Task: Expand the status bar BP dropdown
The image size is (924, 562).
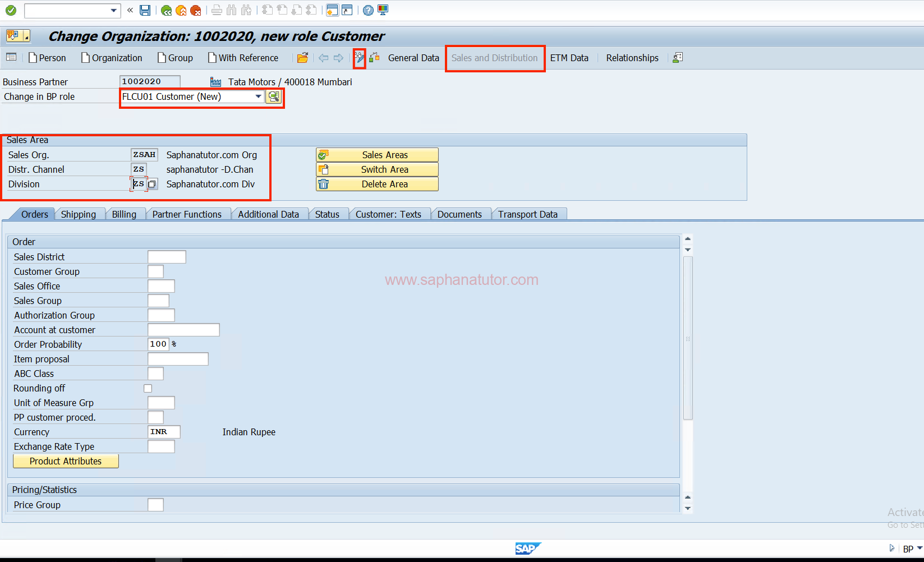Action: pos(920,549)
